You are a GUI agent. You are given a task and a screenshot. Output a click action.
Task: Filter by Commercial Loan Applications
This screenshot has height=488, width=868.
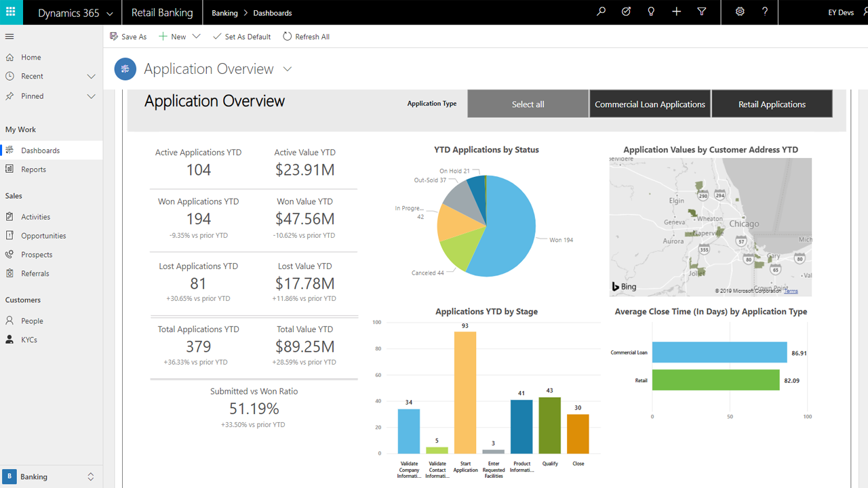click(650, 104)
